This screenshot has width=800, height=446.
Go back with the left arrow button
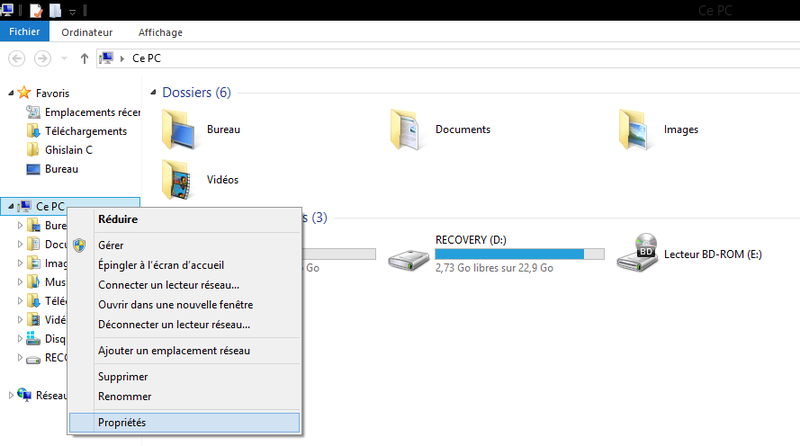(17, 58)
